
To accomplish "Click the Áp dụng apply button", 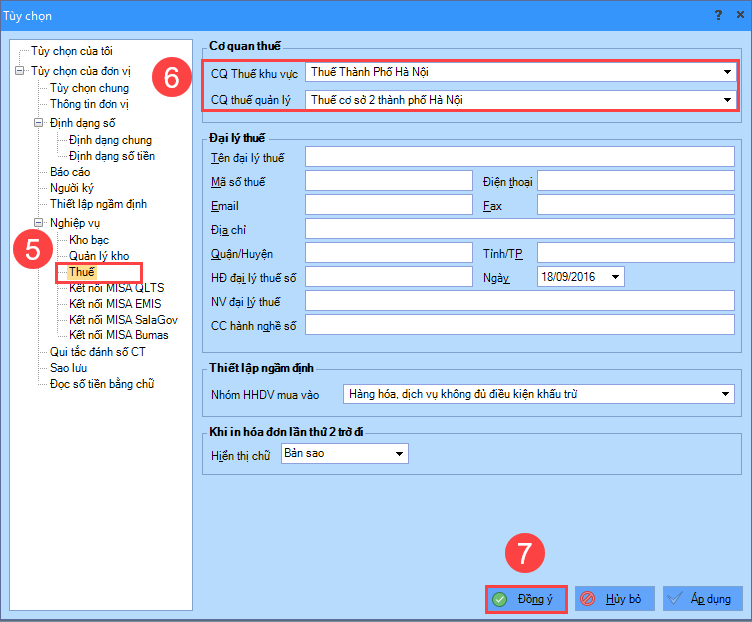I will 702,598.
